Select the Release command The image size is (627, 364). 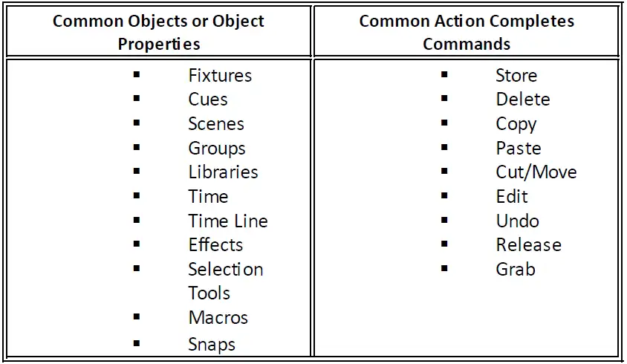(x=529, y=245)
